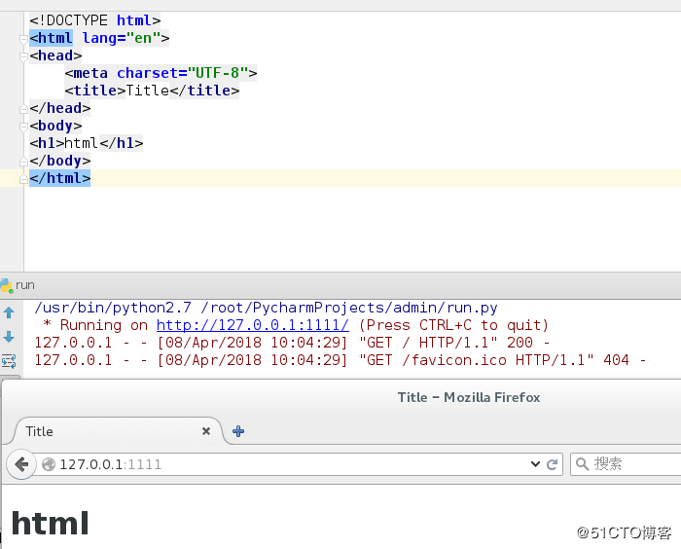The width and height of the screenshot is (681, 549).
Task: Click the title tag line in editor
Action: click(152, 90)
